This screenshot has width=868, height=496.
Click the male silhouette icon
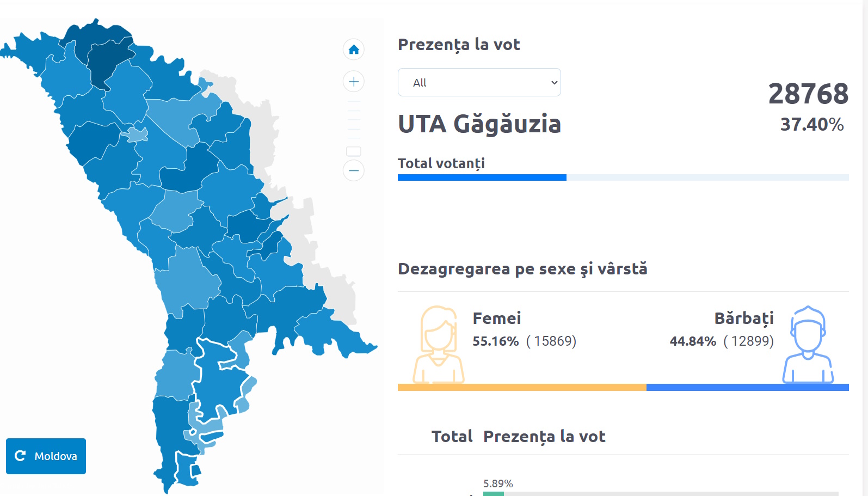pos(808,345)
